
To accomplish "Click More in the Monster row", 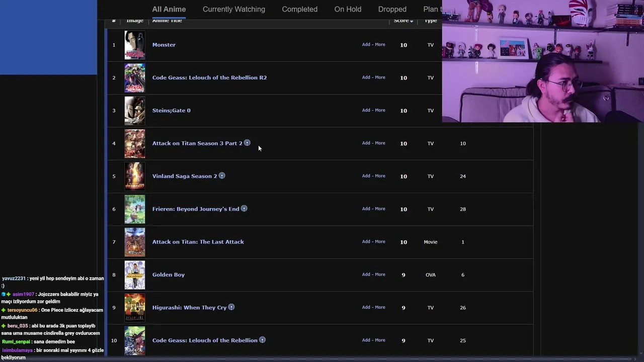I will (x=380, y=44).
